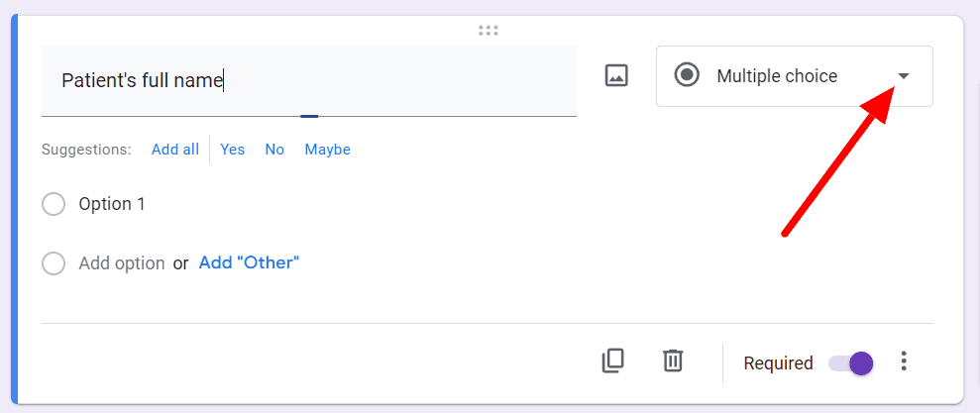Add the Yes suggestion
This screenshot has height=413, width=980.
[233, 150]
